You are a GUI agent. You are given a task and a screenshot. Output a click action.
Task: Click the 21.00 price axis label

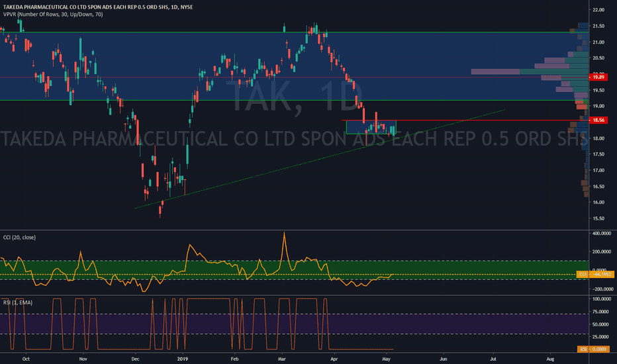click(598, 42)
